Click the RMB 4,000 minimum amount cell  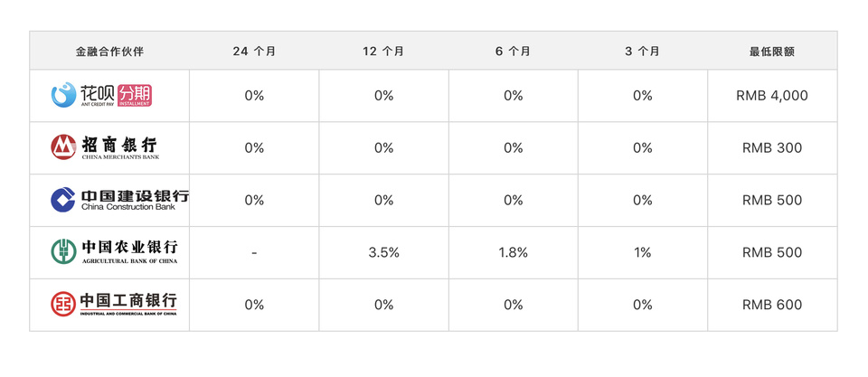(771, 96)
